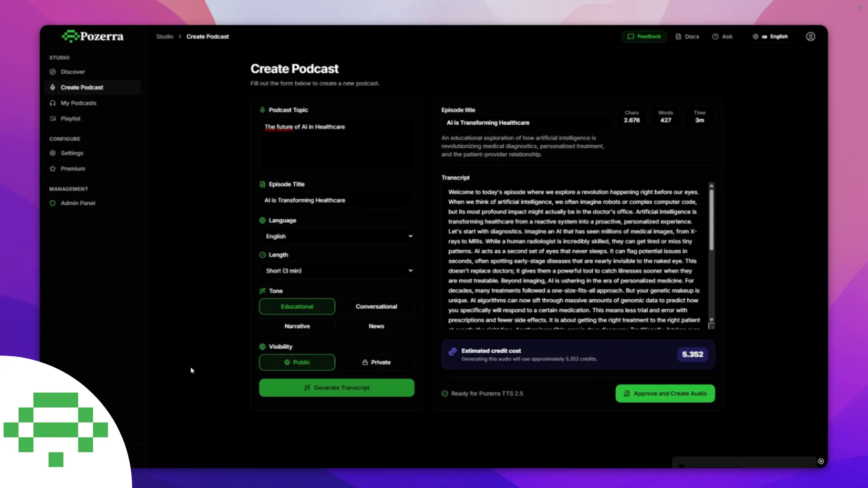
Task: Click the Ready for Pozerra TTS 2.5 check icon
Action: tap(445, 394)
